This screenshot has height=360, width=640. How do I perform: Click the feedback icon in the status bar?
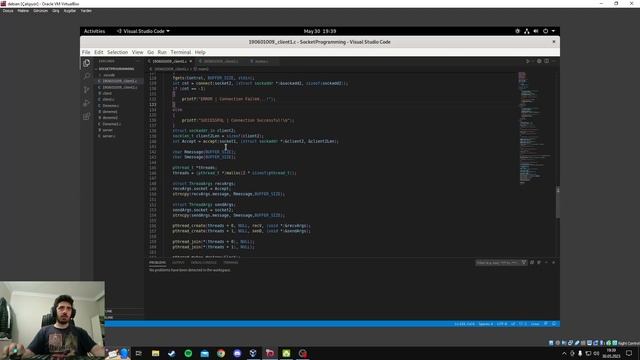[x=546, y=324]
